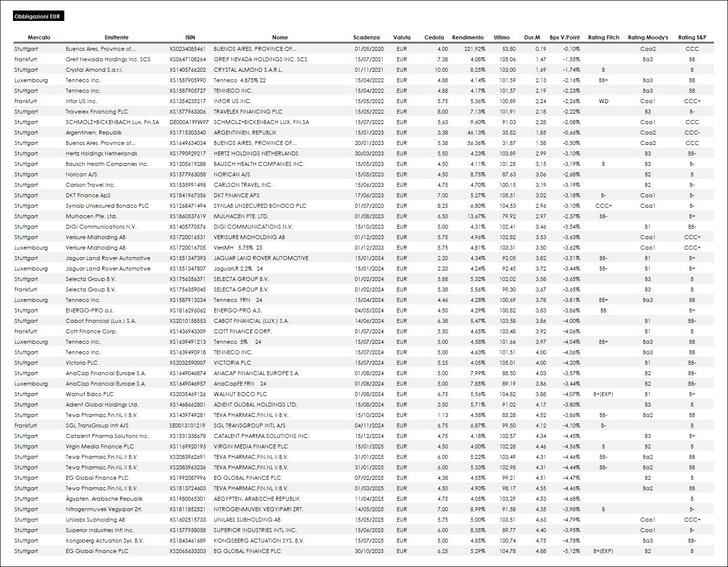Image resolution: width=728 pixels, height=567 pixels.
Task: Click emittente cell Adient Global Holdings Ltd.
Action: pos(102,405)
